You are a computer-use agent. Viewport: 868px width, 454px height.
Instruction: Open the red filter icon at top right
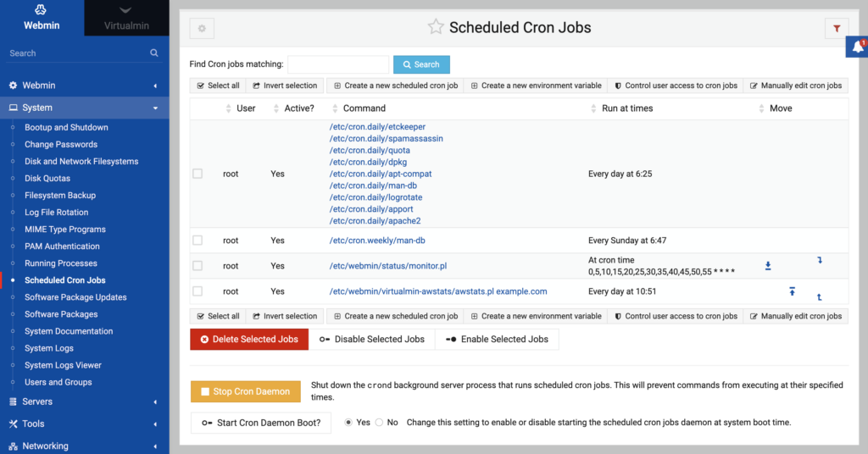click(837, 28)
